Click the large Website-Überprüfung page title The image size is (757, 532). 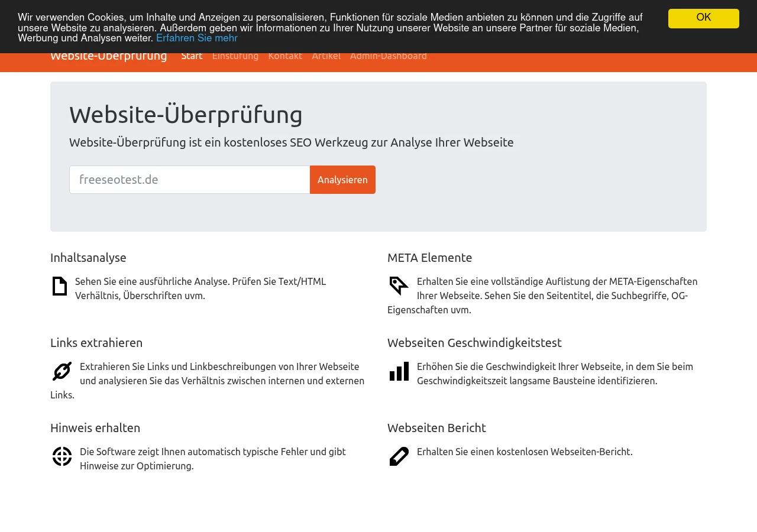pos(186,114)
